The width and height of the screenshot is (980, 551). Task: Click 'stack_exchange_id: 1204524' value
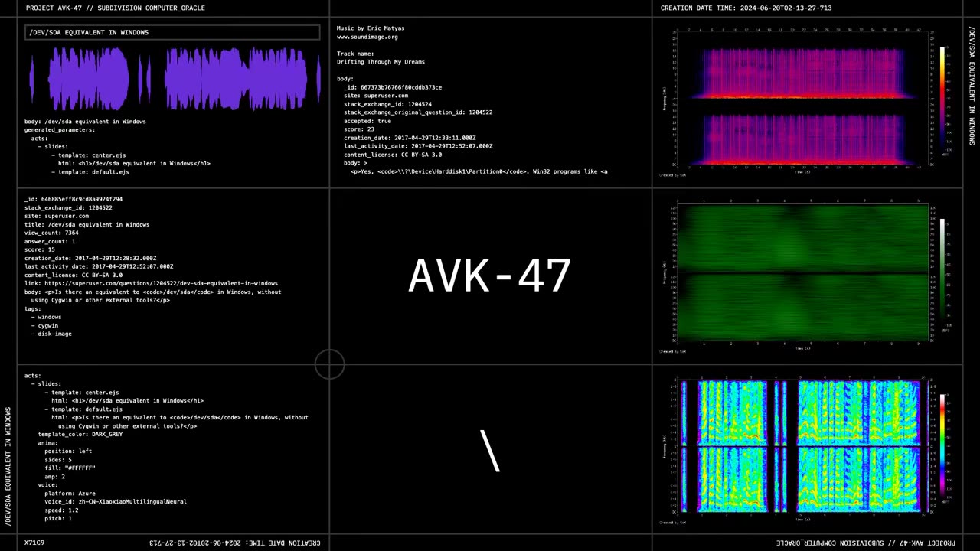(387, 104)
